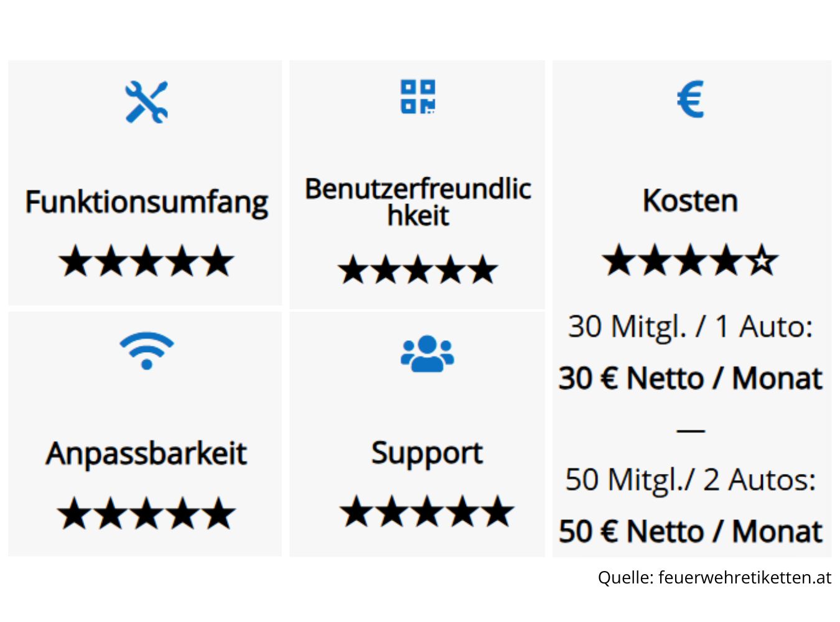Viewport: 840px width, 622px height.
Task: Click the Kosten heading
Action: pos(690,201)
